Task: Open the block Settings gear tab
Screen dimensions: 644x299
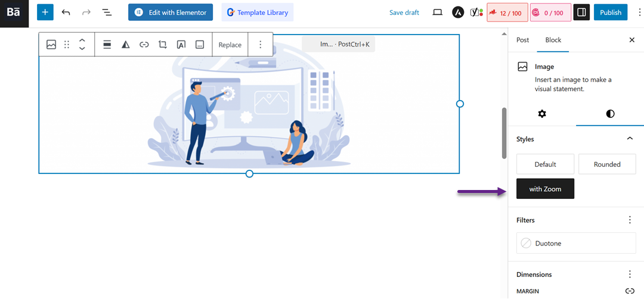Action: (x=542, y=114)
